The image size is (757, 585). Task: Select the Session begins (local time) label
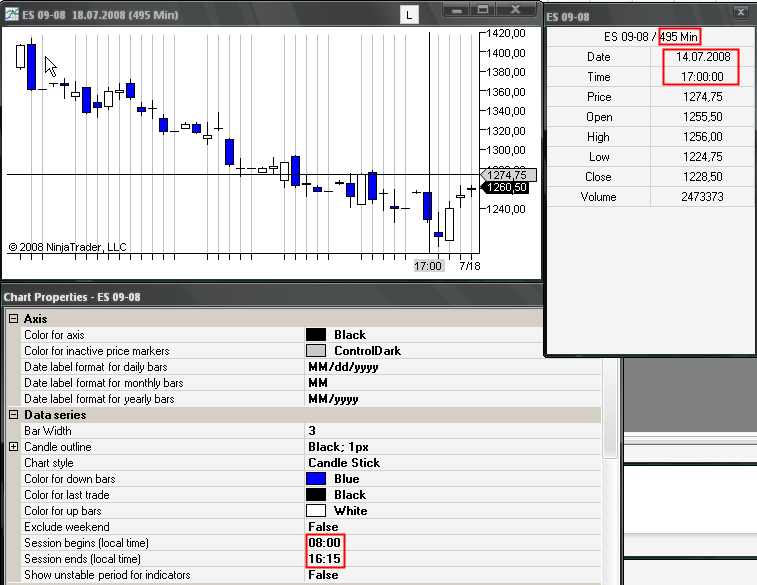[86, 543]
